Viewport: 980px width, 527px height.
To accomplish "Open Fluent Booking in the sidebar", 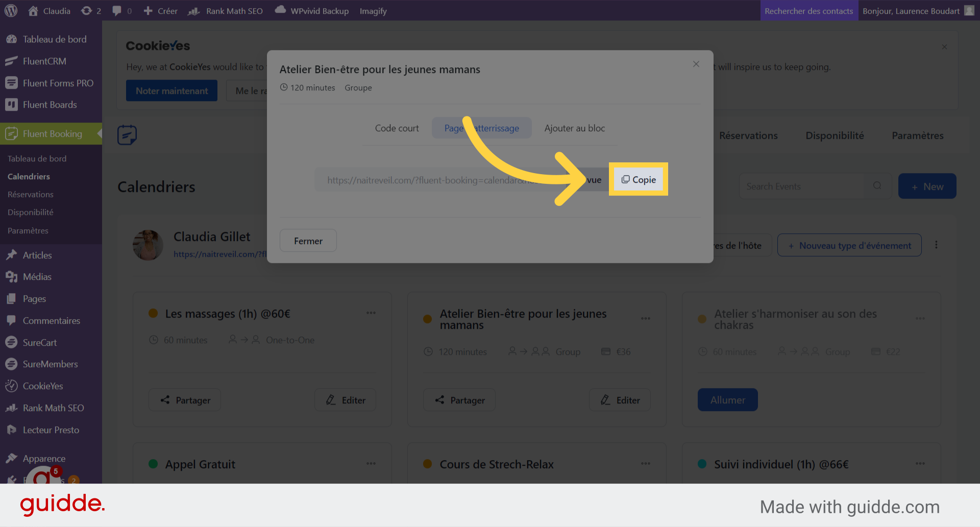I will 51,134.
